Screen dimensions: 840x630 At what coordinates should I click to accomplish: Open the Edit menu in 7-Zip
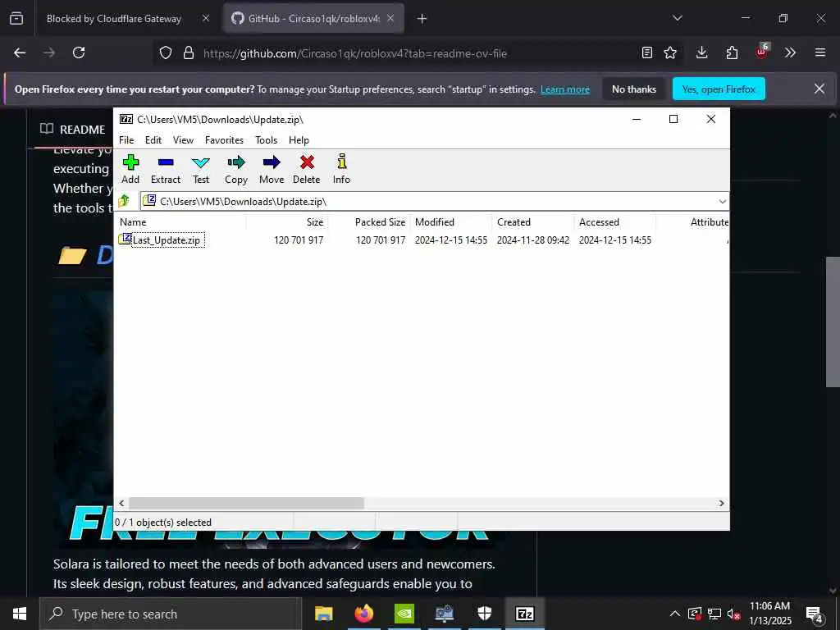coord(153,139)
